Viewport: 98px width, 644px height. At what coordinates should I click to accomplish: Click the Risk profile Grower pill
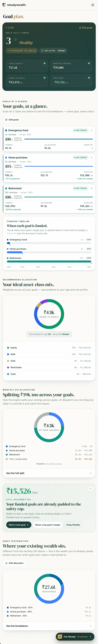point(53,50)
